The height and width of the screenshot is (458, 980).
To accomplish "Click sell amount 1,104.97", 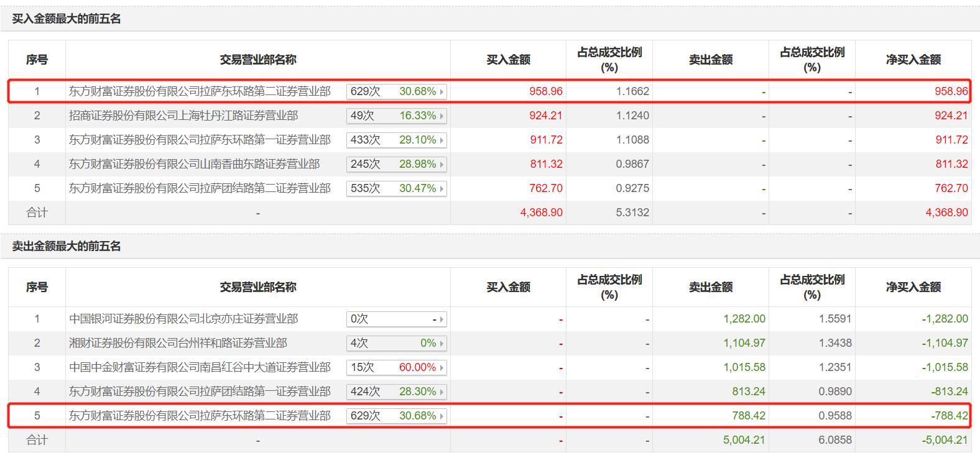I will pos(744,343).
